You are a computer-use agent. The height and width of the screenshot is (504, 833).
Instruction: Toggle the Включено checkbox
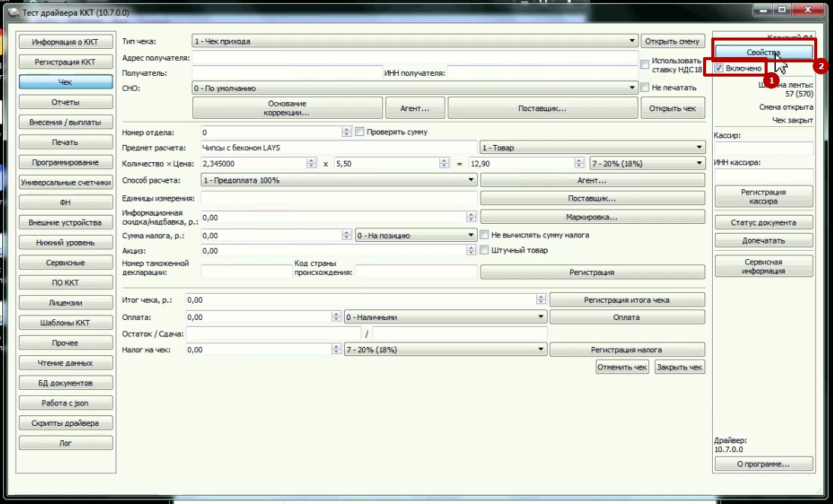(x=720, y=68)
